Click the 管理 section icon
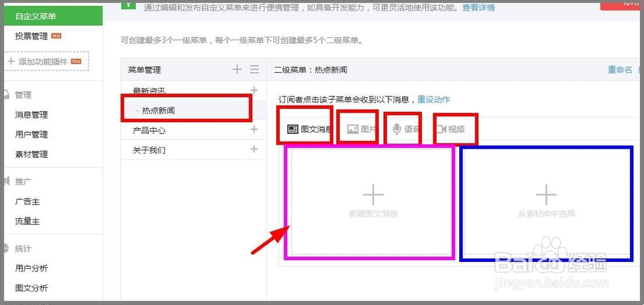Viewport: 644px width, 305px height. pyautogui.click(x=6, y=95)
